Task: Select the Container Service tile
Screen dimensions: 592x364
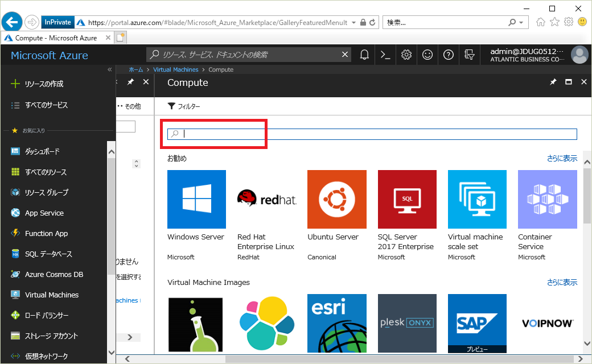Action: (548, 216)
